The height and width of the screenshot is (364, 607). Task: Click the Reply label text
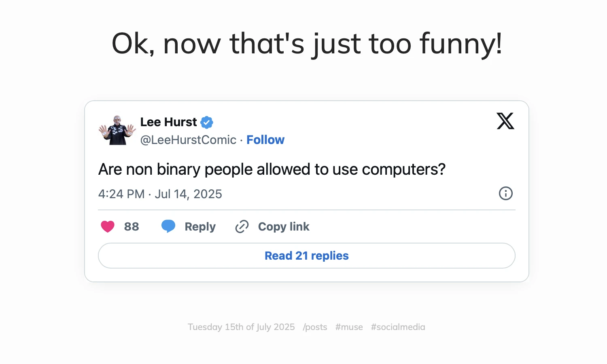pos(200,226)
